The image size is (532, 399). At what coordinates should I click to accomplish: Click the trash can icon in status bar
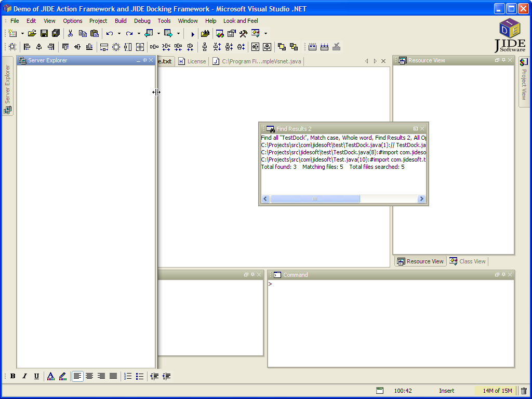(524, 391)
